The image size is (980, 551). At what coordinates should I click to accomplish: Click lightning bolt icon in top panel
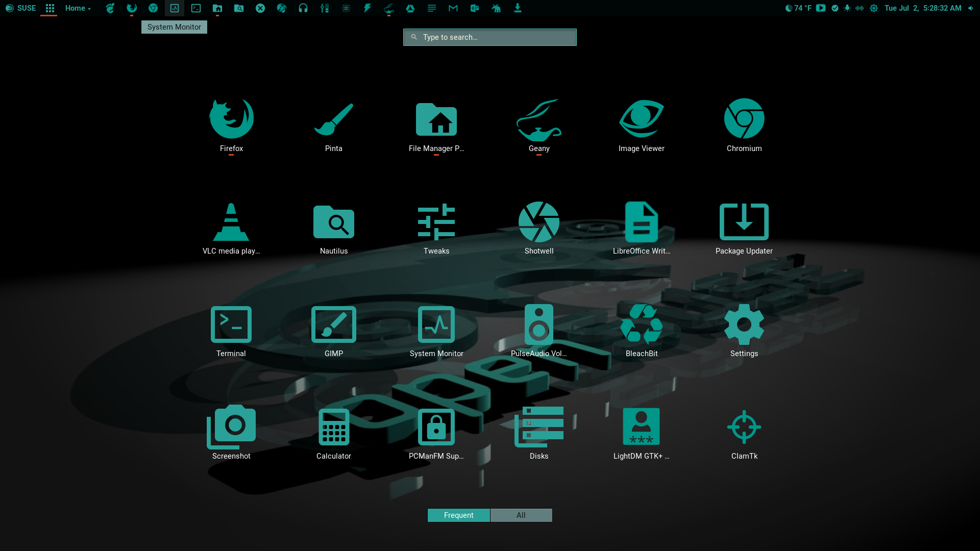click(367, 8)
